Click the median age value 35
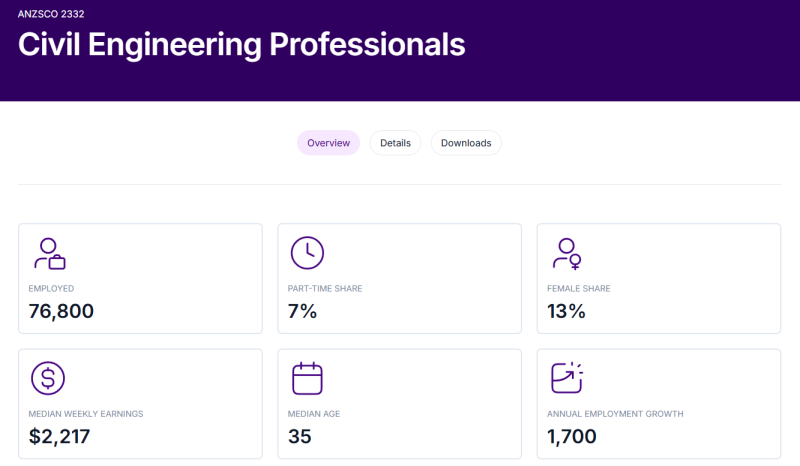 (x=299, y=436)
